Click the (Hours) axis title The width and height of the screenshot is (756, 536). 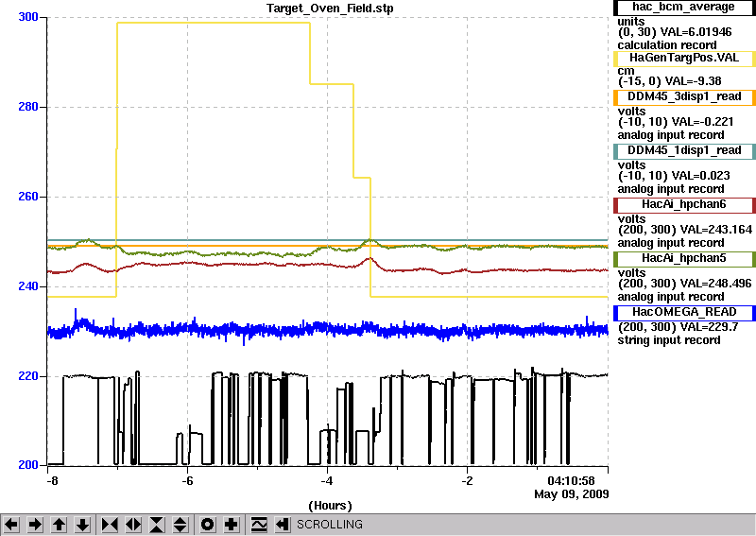(330, 506)
